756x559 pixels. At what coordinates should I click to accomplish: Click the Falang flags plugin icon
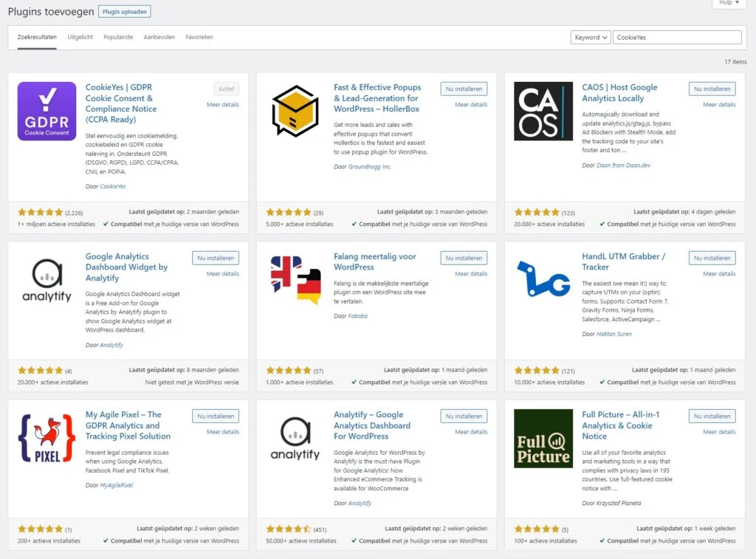(x=295, y=280)
